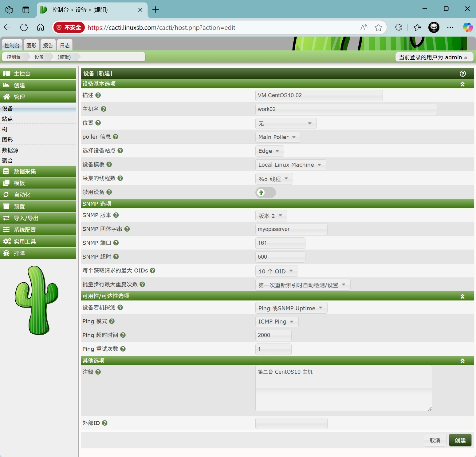The height and width of the screenshot is (457, 476).
Task: Open browser extensions menu
Action: (398, 28)
